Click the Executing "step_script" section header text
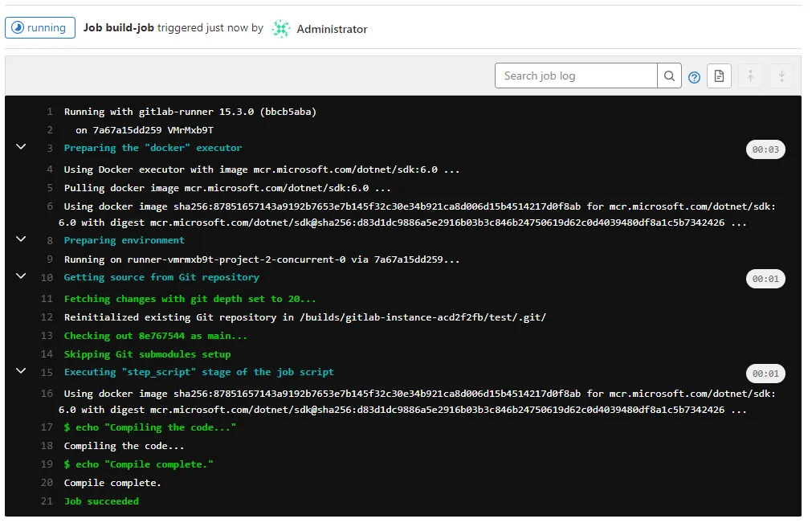Viewport: 812px width, 527px height. (x=198, y=372)
